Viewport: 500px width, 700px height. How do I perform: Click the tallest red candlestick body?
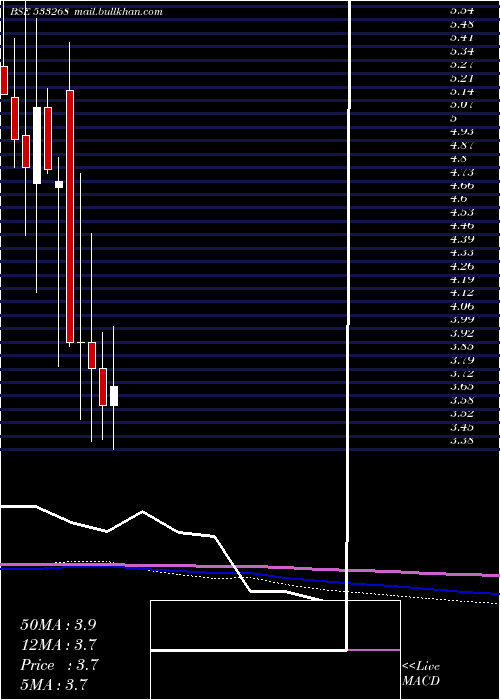70,217
